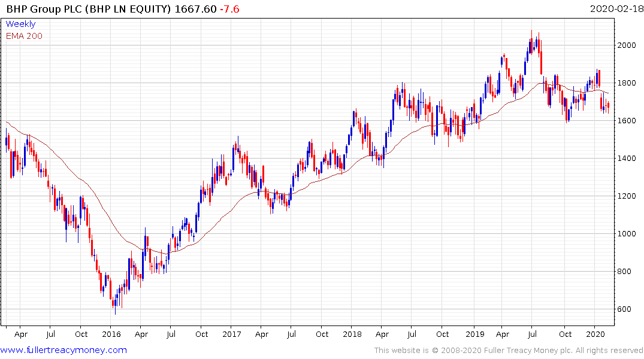Click the www.fullertreacymoney.com link
The width and height of the screenshot is (644, 359).
pyautogui.click(x=64, y=350)
